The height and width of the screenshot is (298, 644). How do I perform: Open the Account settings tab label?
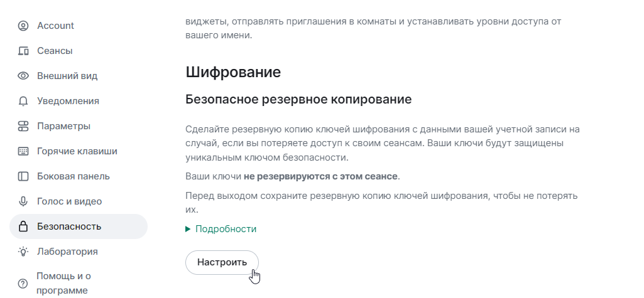(x=55, y=26)
